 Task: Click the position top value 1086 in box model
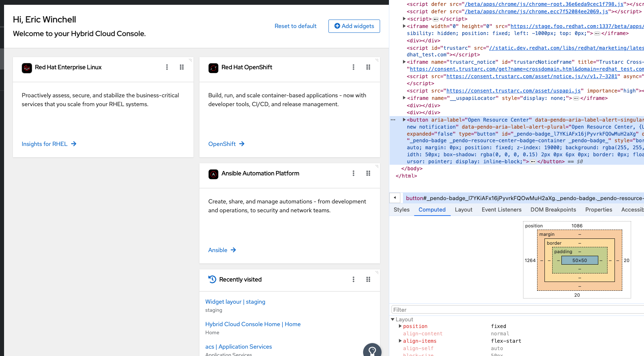(x=577, y=226)
